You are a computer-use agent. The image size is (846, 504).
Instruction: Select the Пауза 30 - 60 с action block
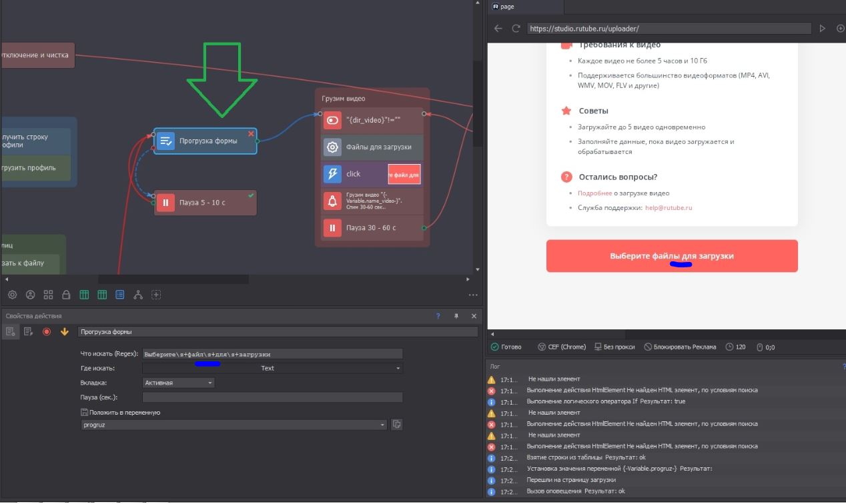point(372,228)
